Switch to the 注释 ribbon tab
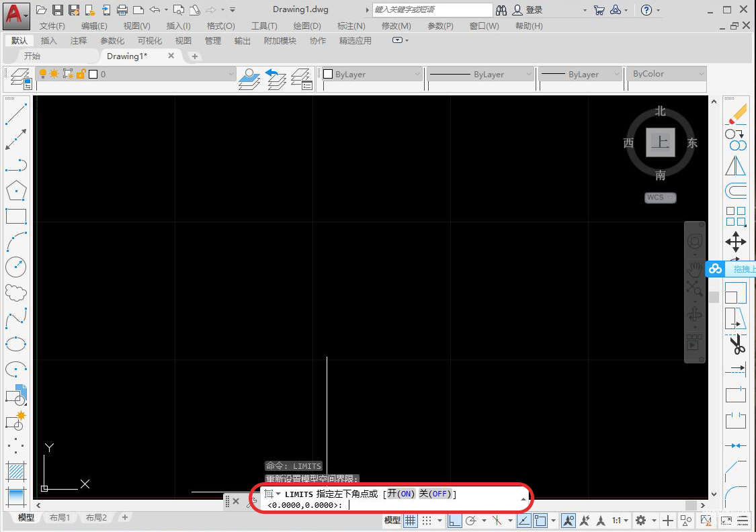 [79, 41]
